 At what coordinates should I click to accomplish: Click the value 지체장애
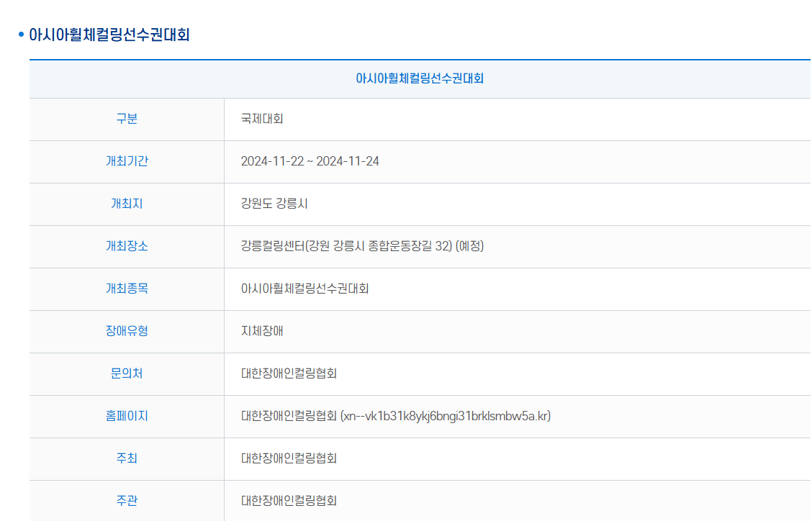tap(262, 332)
